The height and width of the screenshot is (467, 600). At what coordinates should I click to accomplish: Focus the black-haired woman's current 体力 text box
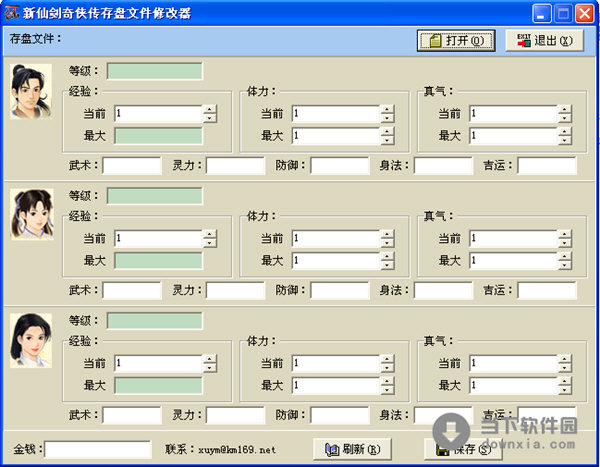point(336,363)
